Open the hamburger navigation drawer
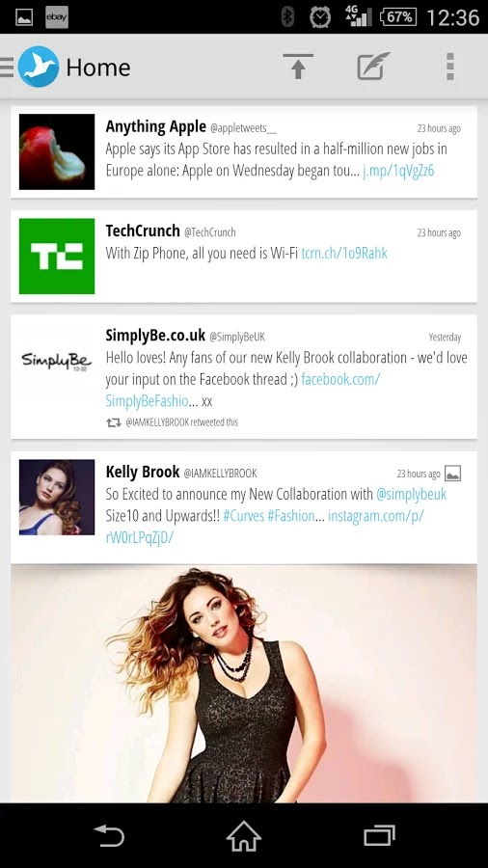 tap(7, 67)
